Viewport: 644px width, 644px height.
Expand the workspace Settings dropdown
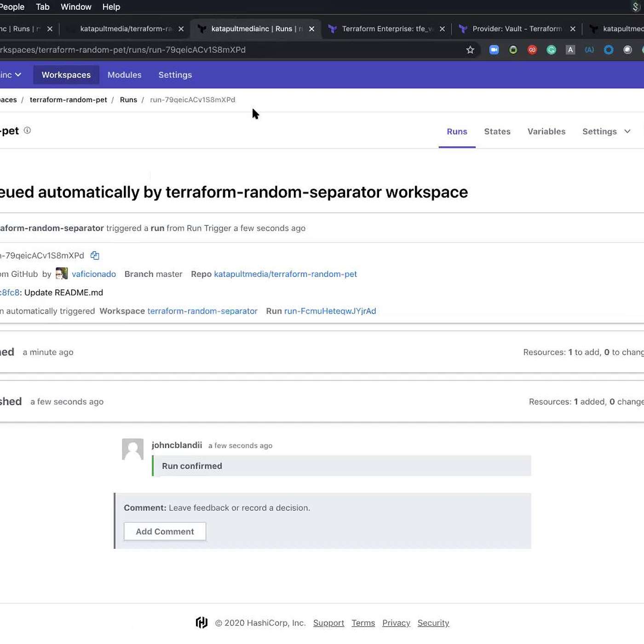[x=606, y=132]
